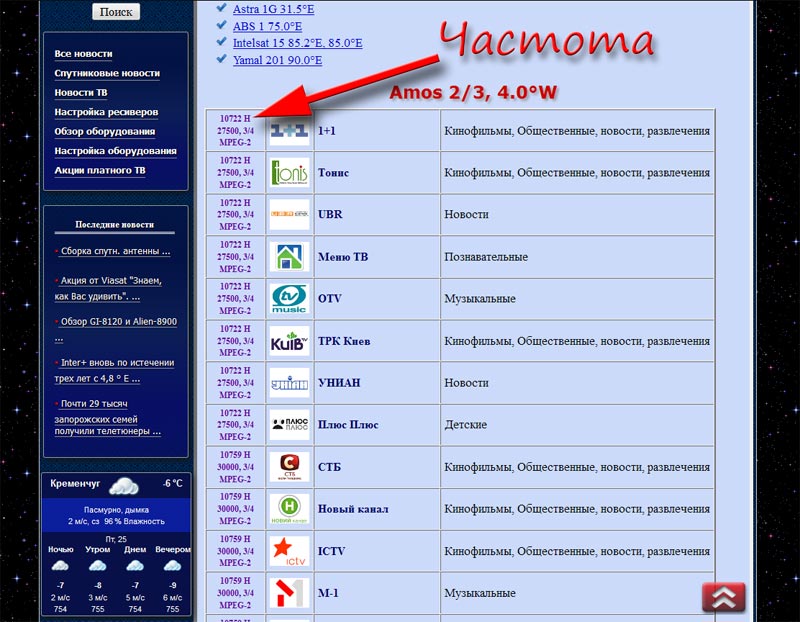
Task: Click the channel name Меню ТВ
Action: [343, 257]
